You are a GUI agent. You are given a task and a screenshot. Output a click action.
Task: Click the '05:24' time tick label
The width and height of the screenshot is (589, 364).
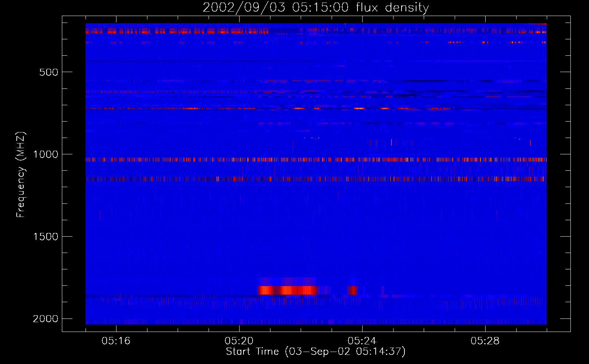[x=362, y=341]
